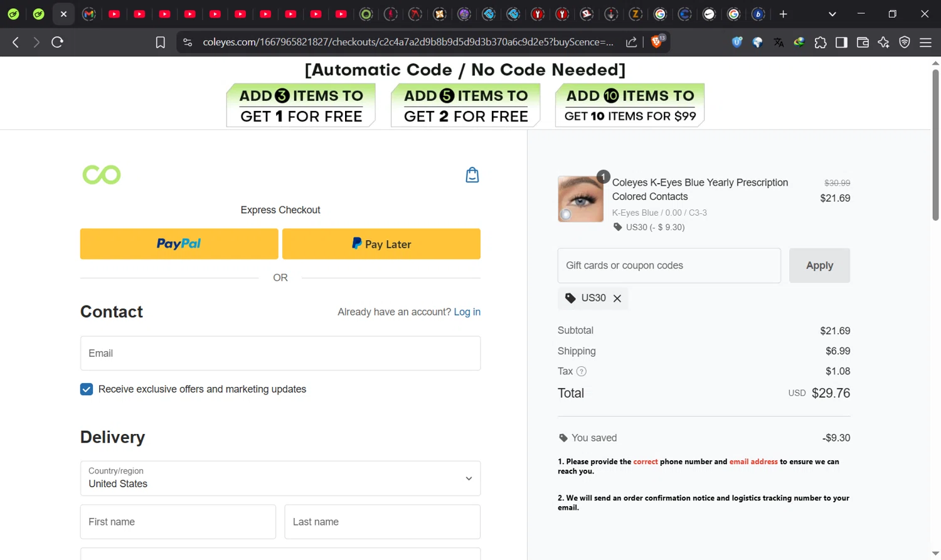Image resolution: width=941 pixels, height=560 pixels.
Task: Expand the Country/region dropdown
Action: tap(280, 478)
